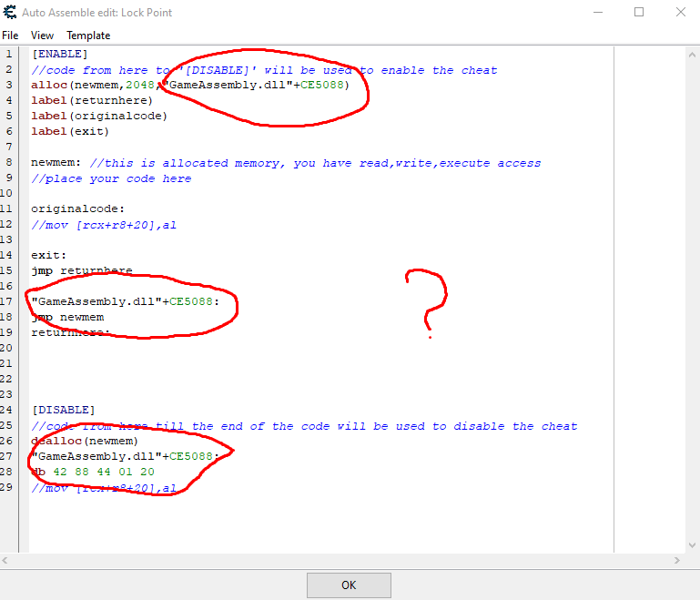Image resolution: width=700 pixels, height=600 pixels.
Task: Click line number 11 in the gutter
Action: click(9, 208)
